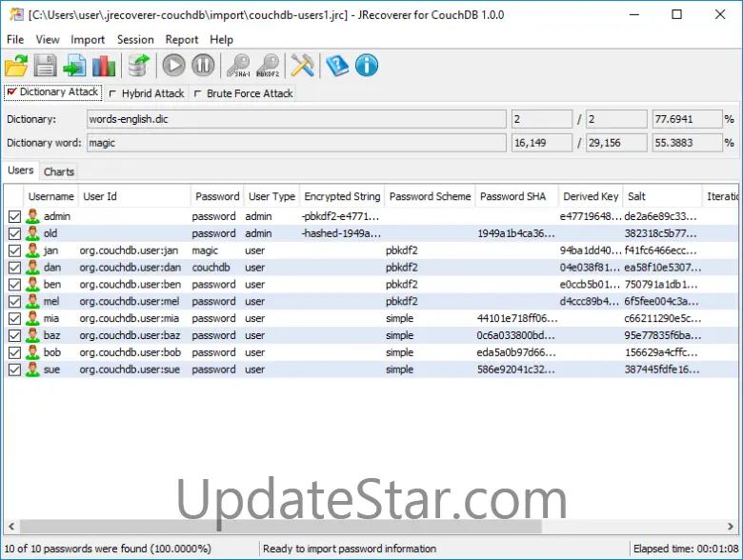Select the -hashed-1949a... encrypted string cell
Viewport: 743px width, 560px height.
click(341, 233)
